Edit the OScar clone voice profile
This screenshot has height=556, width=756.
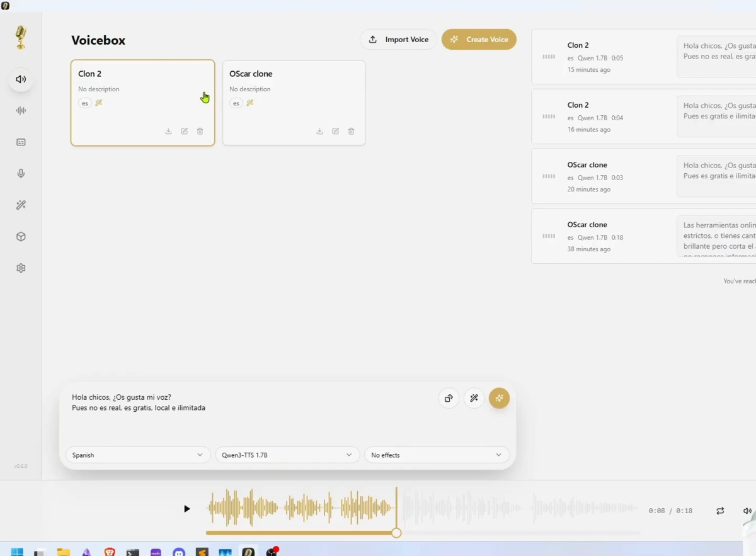click(335, 131)
